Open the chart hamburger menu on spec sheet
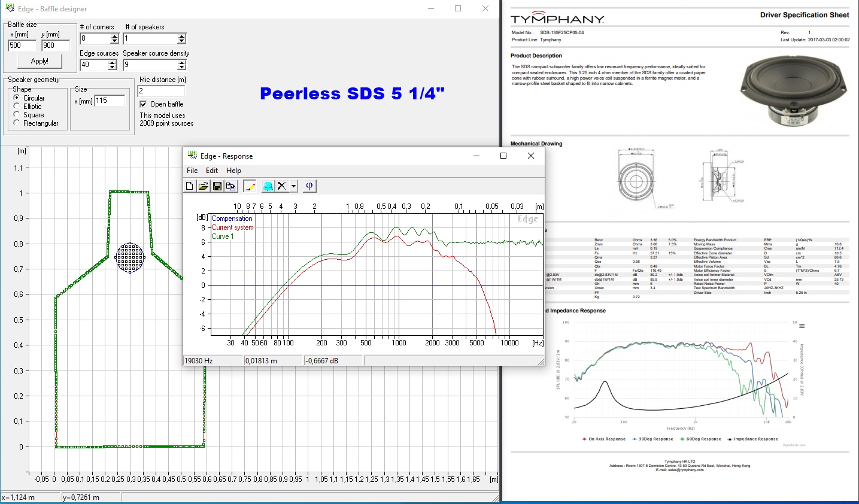Viewport: 859px width, 504px height. (802, 326)
